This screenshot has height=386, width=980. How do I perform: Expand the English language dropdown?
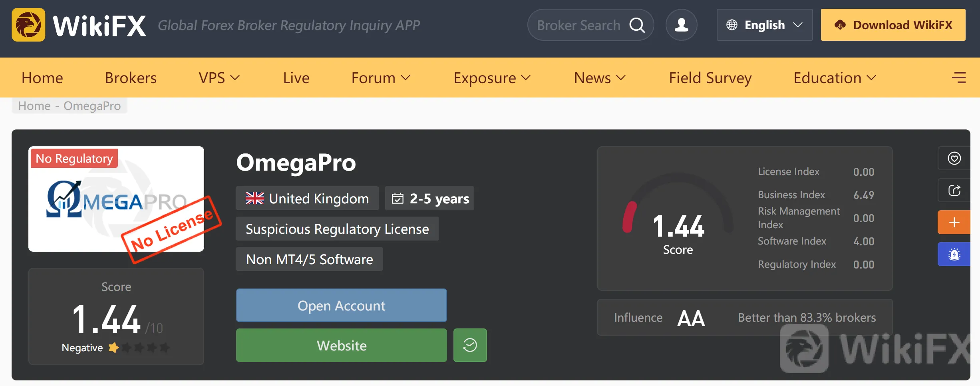(x=765, y=25)
